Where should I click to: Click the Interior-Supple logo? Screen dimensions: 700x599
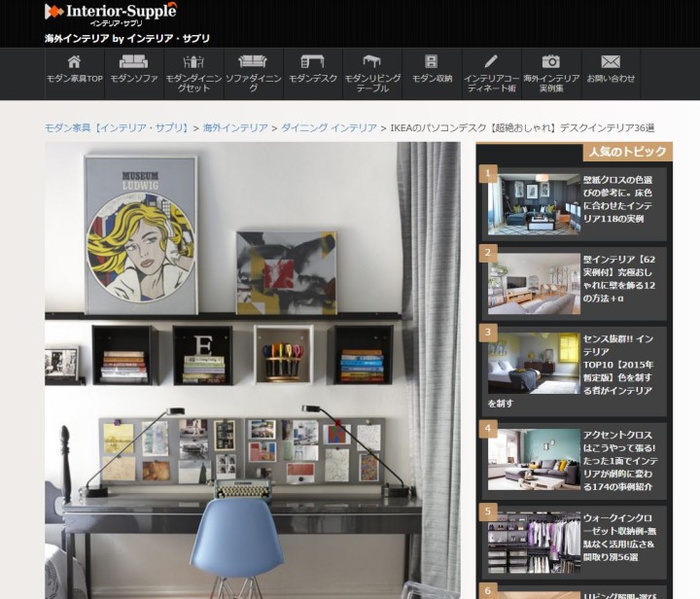111,14
